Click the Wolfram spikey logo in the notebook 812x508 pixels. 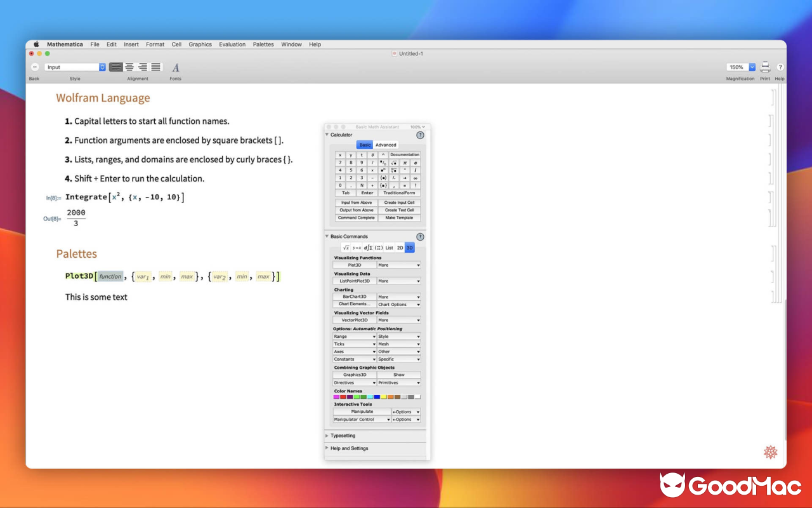(770, 452)
